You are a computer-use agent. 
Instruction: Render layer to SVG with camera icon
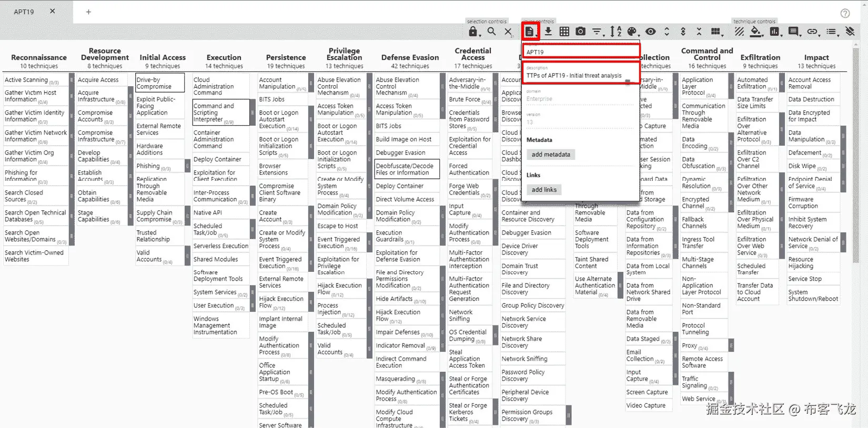point(580,32)
